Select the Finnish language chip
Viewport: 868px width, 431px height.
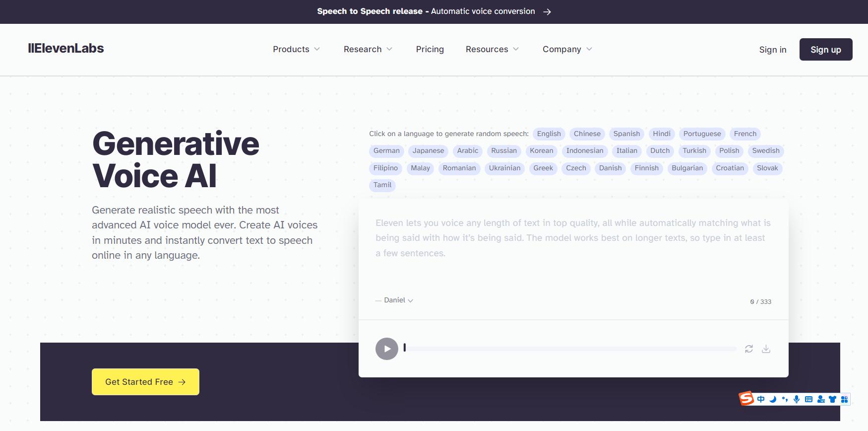tap(647, 168)
